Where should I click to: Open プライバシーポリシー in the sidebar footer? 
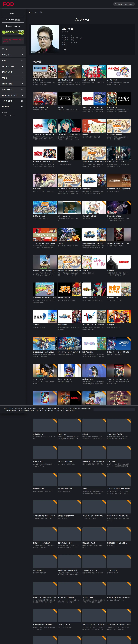point(8,115)
